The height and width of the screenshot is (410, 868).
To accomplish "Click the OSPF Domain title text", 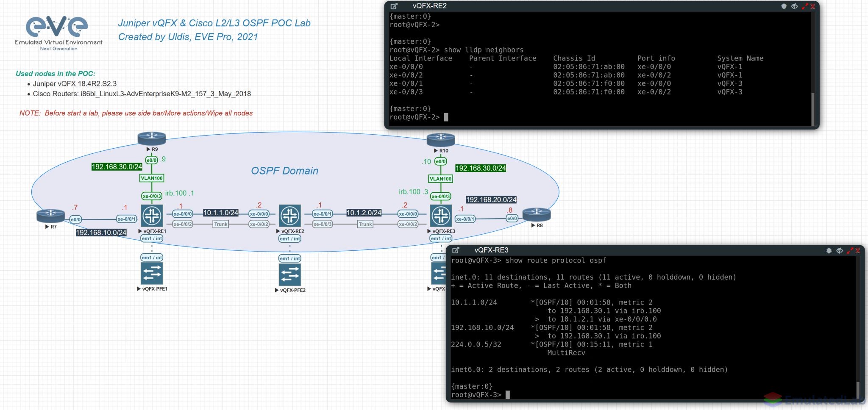I will [284, 171].
